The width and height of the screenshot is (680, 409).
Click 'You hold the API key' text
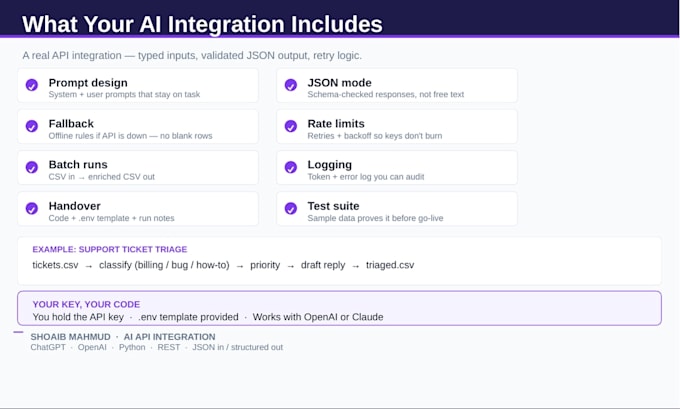78,317
